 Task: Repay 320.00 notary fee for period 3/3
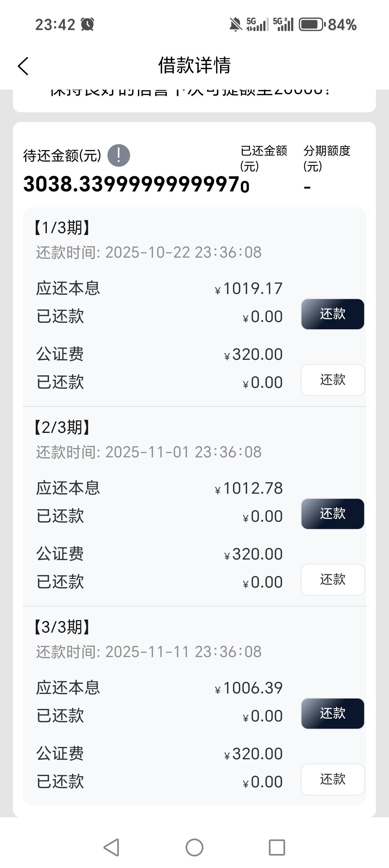point(332,779)
